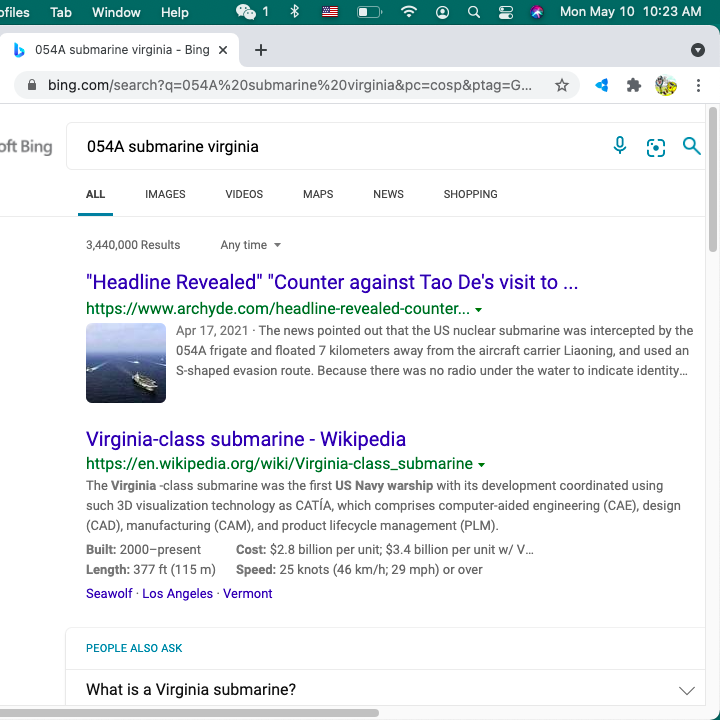
Task: Click the Wi-Fi status icon
Action: 408,12
